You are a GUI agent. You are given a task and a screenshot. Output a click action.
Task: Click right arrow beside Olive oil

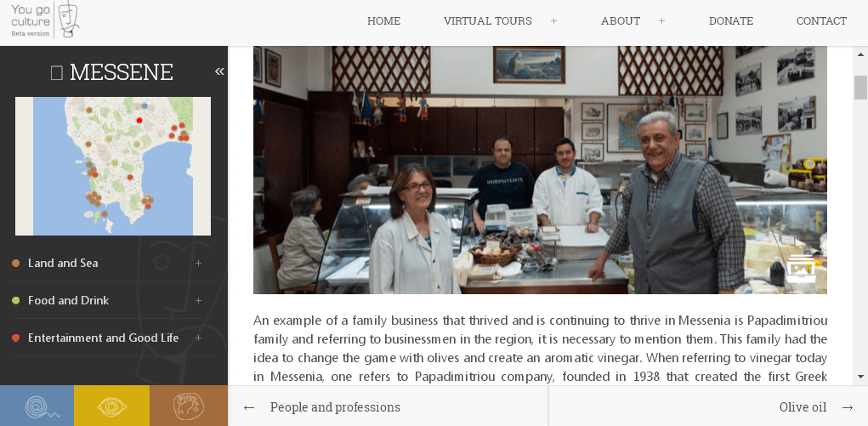[848, 408]
